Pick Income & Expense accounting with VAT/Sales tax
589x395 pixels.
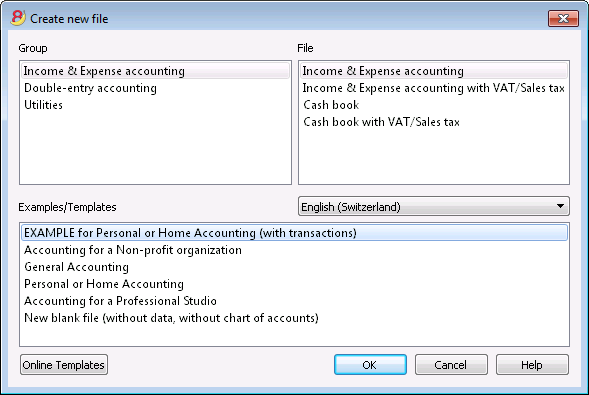[x=433, y=88]
